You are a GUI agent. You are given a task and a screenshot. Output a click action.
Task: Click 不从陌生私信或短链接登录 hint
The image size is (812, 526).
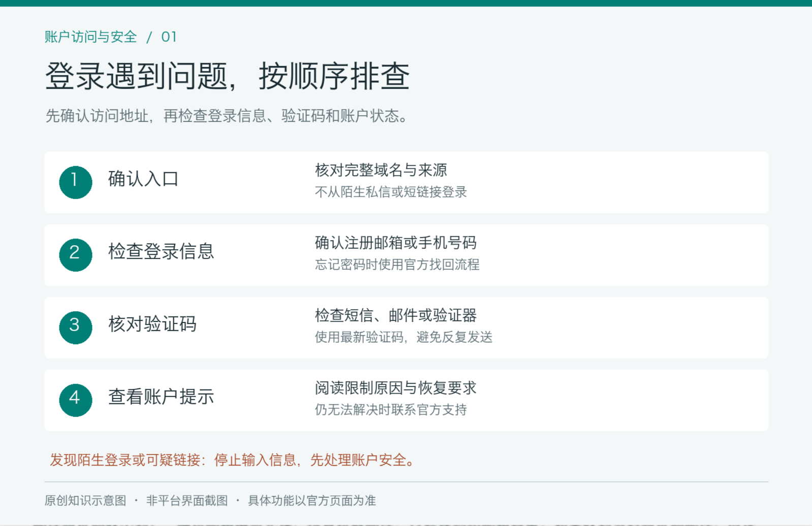(391, 192)
